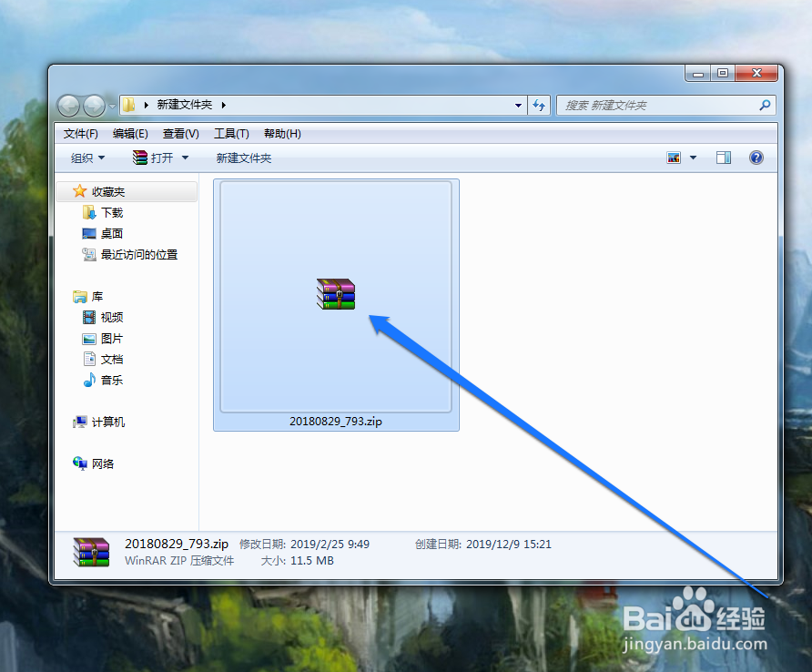Click 修改日期: 2019/2/25 9:49 in details pane
The width and height of the screenshot is (812, 672).
pyautogui.click(x=304, y=544)
